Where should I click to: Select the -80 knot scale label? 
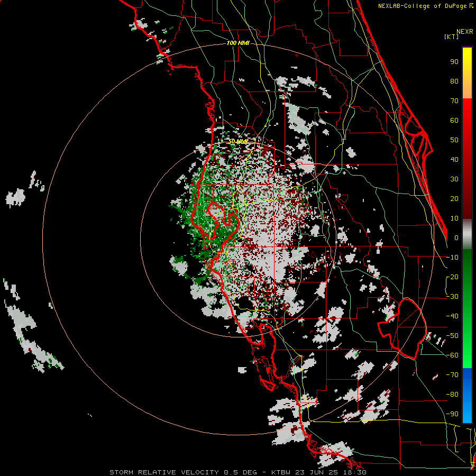tap(452, 395)
